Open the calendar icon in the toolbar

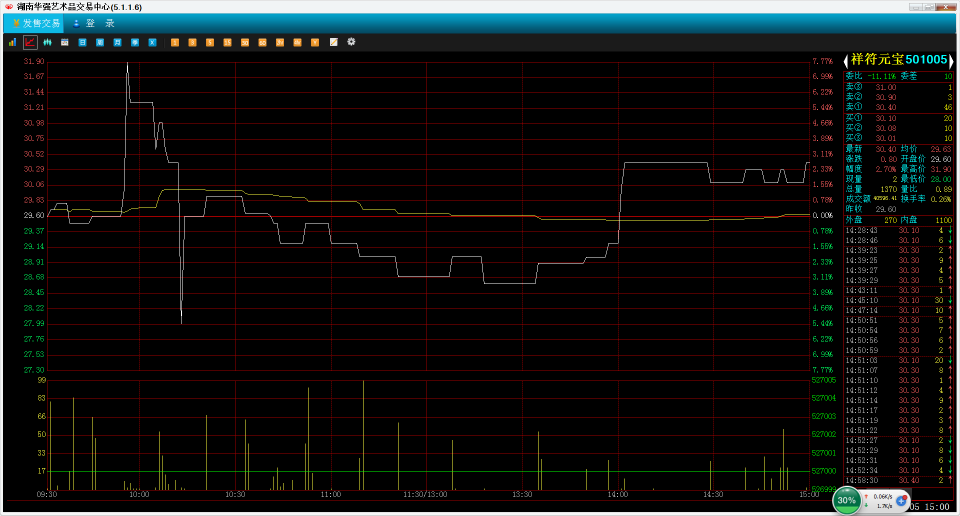click(x=64, y=42)
